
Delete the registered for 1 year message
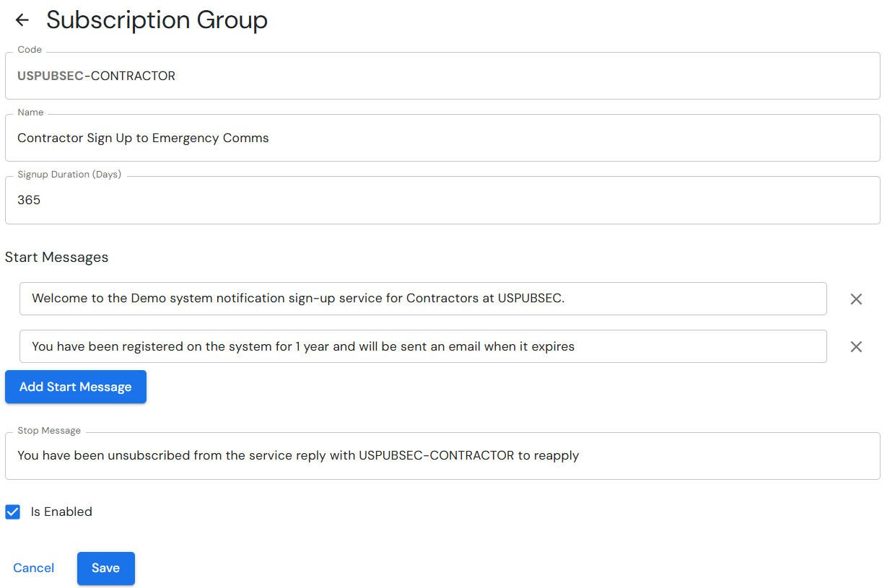click(856, 346)
